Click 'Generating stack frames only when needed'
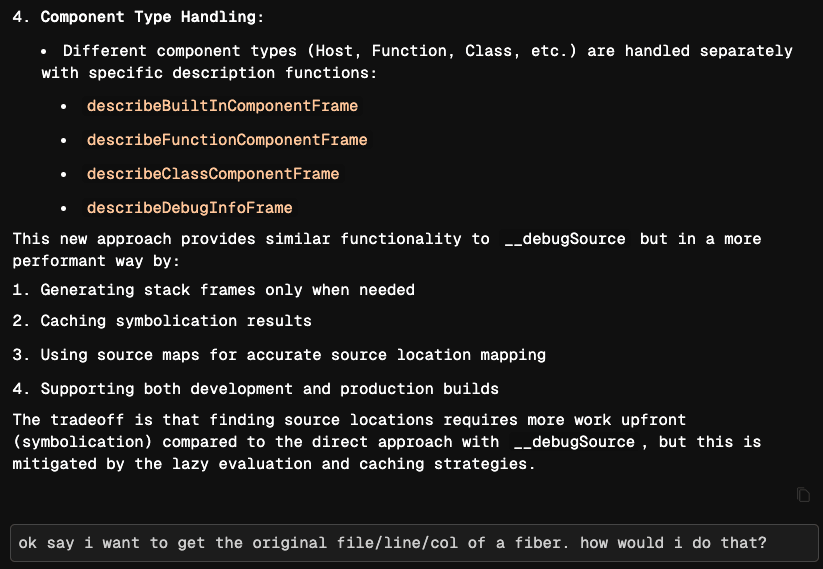The height and width of the screenshot is (569, 823). point(227,290)
